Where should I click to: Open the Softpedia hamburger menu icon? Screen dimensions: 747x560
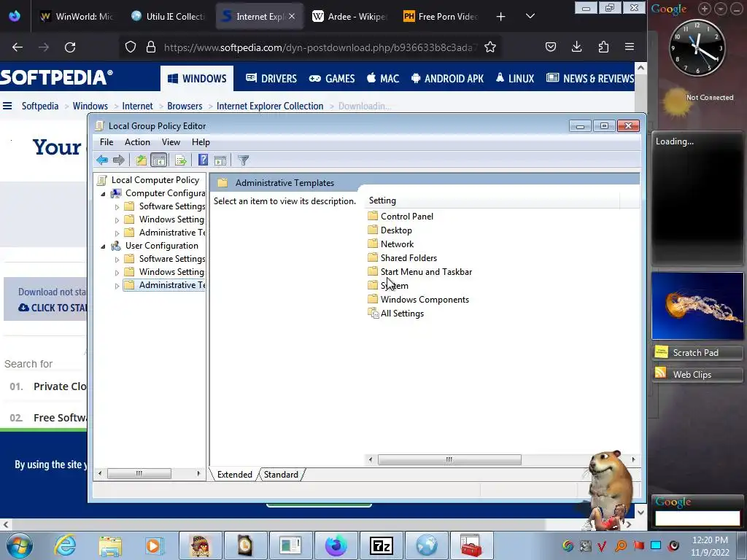[x=7, y=106]
